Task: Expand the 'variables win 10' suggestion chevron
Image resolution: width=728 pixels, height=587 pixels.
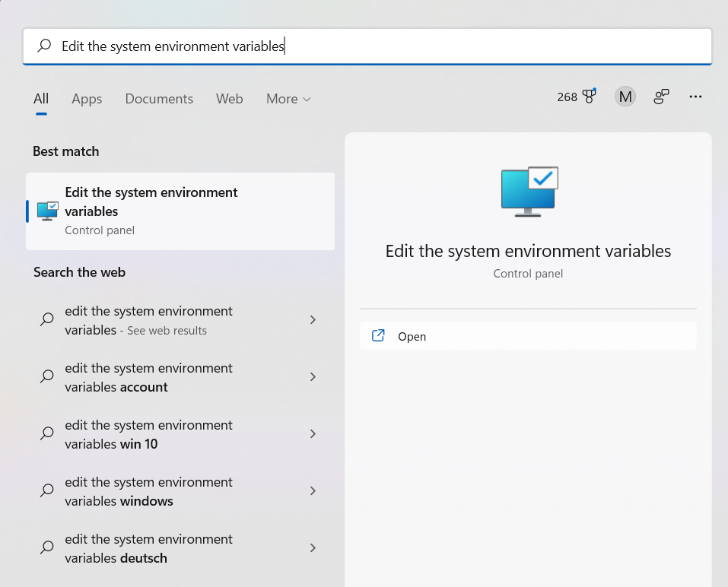Action: [313, 434]
